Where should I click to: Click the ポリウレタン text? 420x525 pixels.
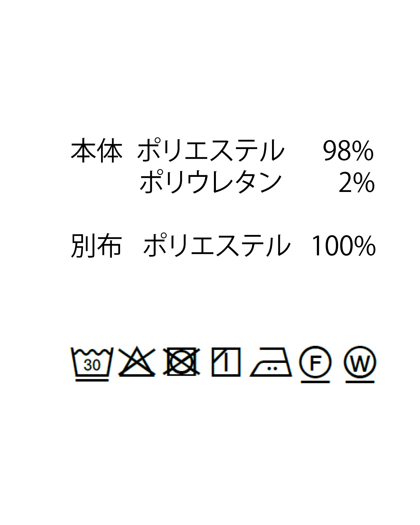pyautogui.click(x=210, y=182)
